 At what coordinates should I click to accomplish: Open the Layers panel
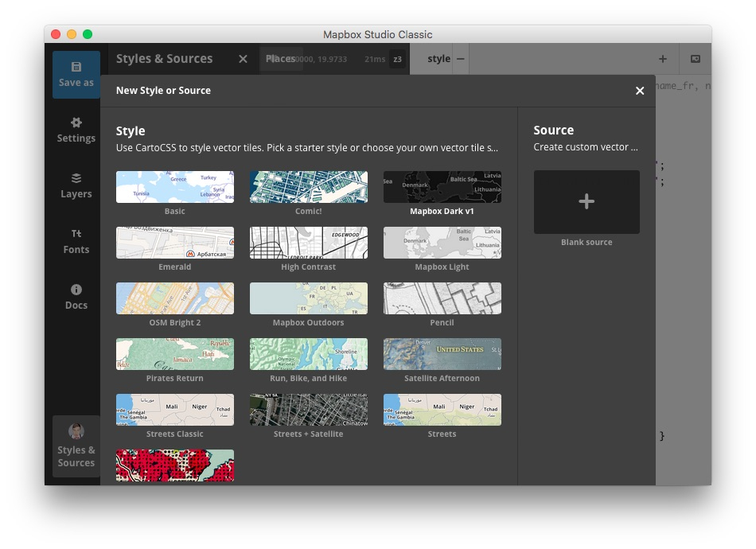click(76, 185)
